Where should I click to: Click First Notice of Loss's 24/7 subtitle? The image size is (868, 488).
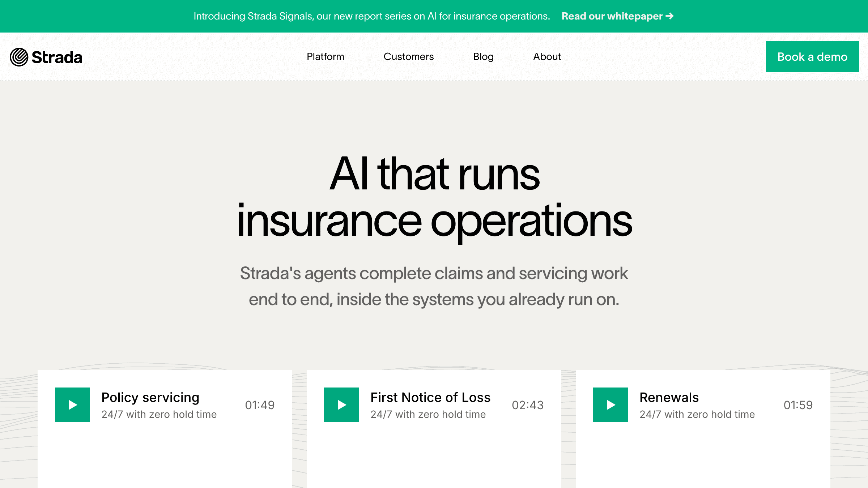coord(428,414)
